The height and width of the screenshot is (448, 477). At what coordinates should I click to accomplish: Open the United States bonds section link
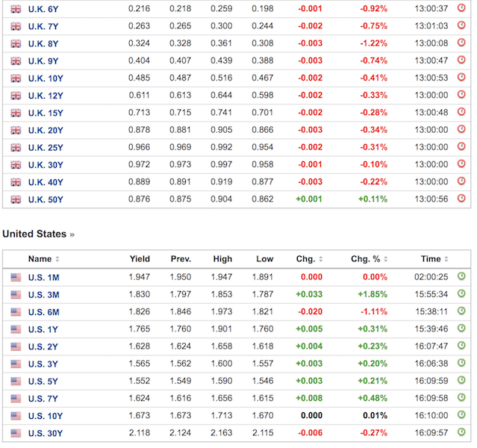38,234
